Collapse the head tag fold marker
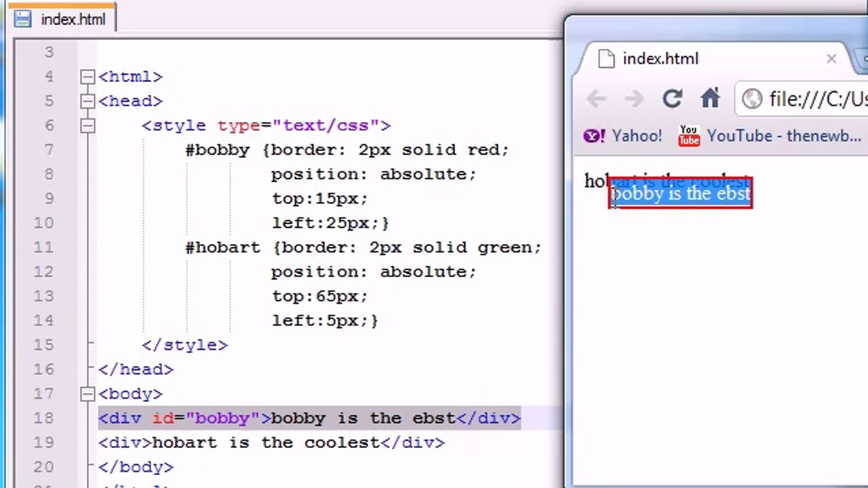 click(87, 101)
